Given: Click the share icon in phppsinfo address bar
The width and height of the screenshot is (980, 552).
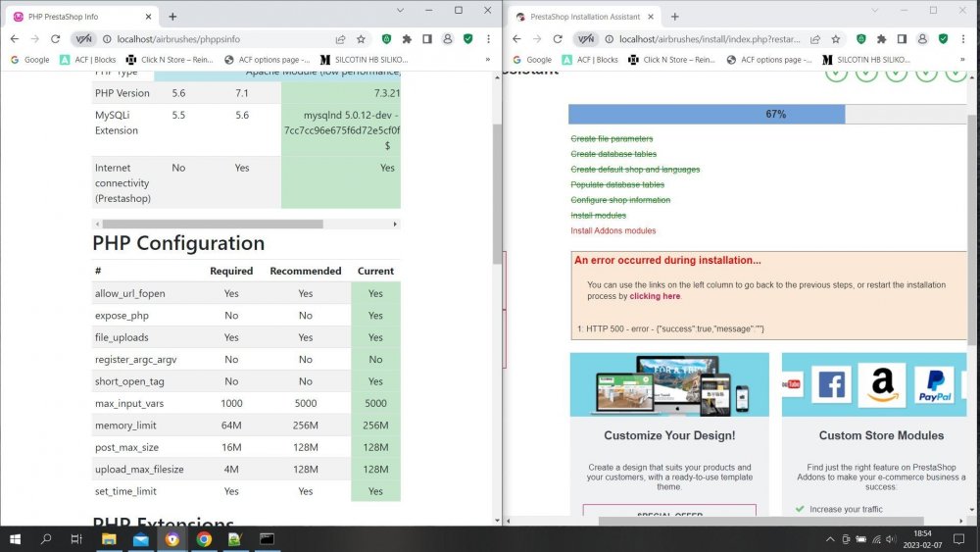Looking at the screenshot, I should pos(340,39).
